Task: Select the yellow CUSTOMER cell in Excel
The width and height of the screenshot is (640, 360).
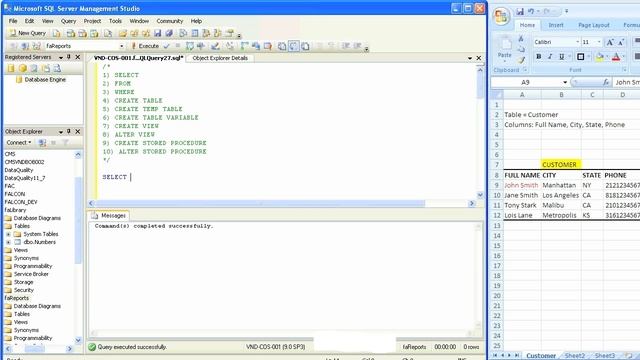Action: pyautogui.click(x=561, y=164)
